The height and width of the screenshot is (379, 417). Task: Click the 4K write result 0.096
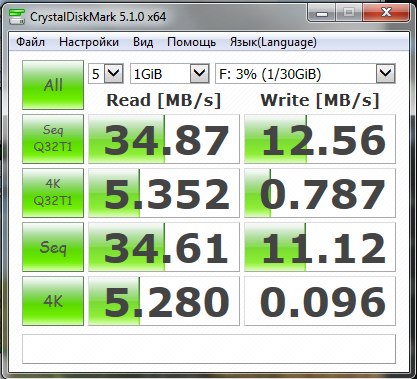click(320, 301)
